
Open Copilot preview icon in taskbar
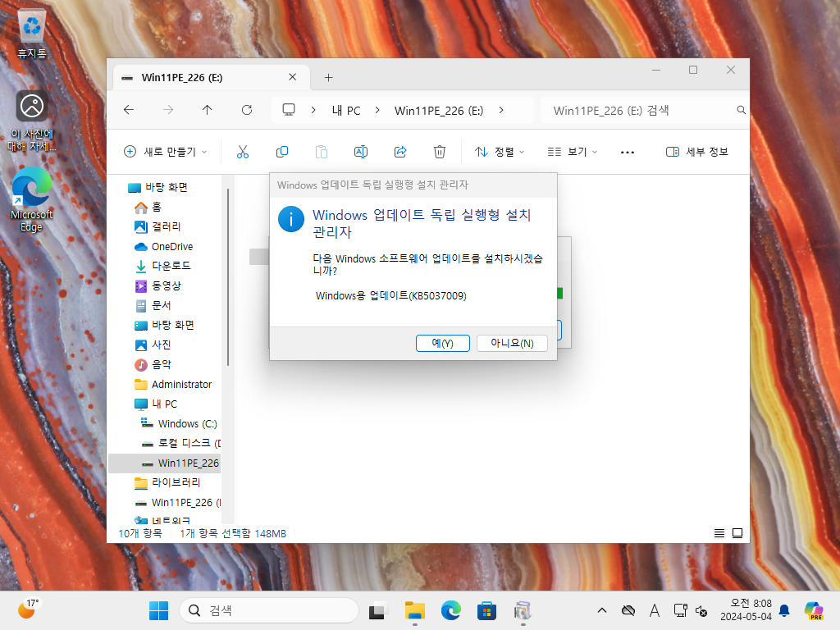click(814, 610)
